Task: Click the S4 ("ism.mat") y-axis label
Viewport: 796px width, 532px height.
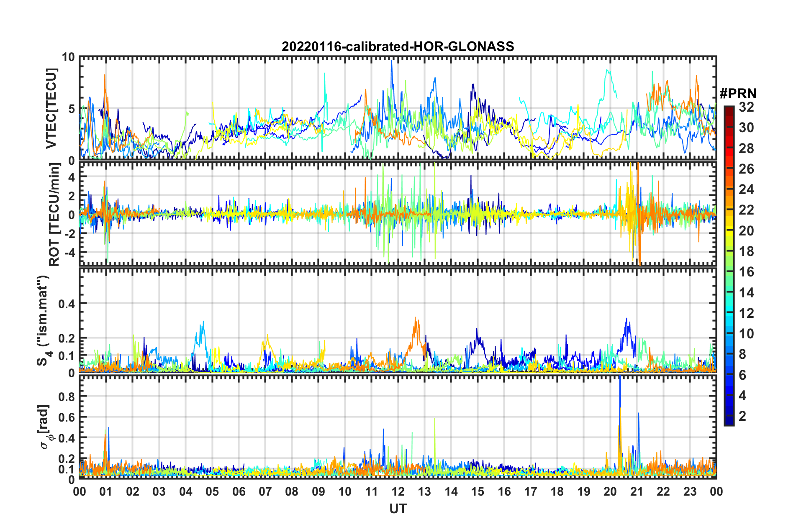Action: point(44,320)
